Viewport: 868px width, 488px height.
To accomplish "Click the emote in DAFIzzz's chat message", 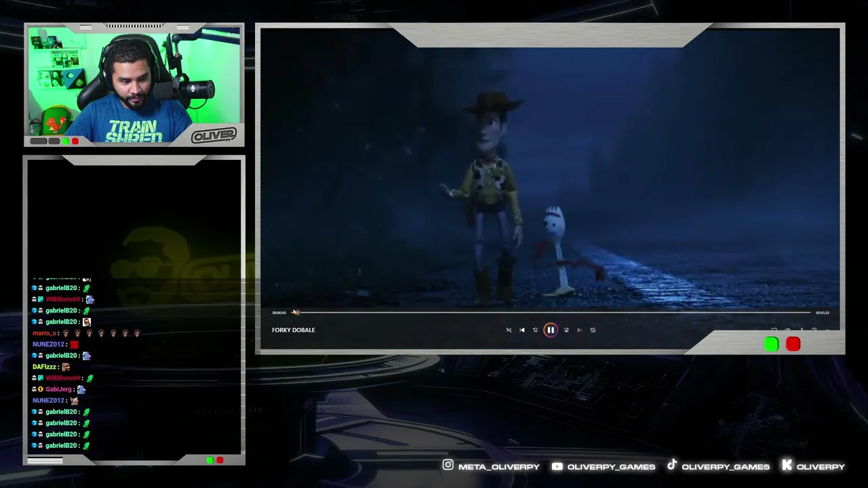I will point(66,367).
